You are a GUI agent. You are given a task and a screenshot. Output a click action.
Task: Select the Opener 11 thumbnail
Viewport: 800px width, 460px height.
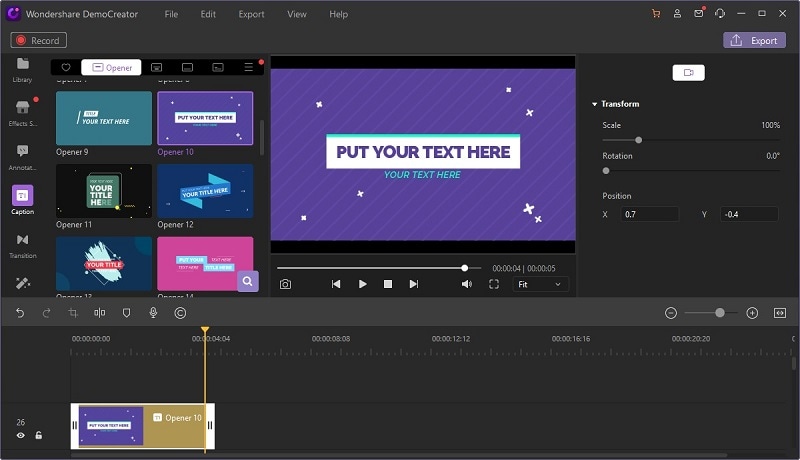click(x=104, y=191)
